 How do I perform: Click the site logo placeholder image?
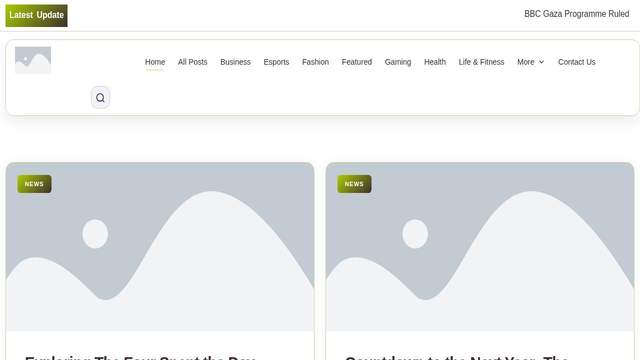pyautogui.click(x=33, y=60)
